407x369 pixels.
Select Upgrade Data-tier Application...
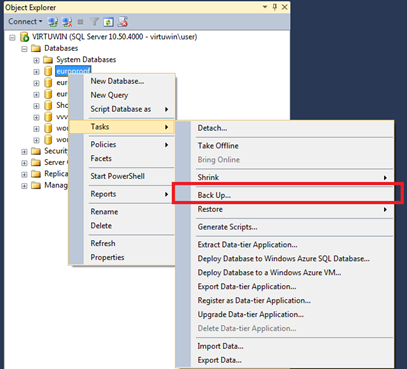pos(285,315)
